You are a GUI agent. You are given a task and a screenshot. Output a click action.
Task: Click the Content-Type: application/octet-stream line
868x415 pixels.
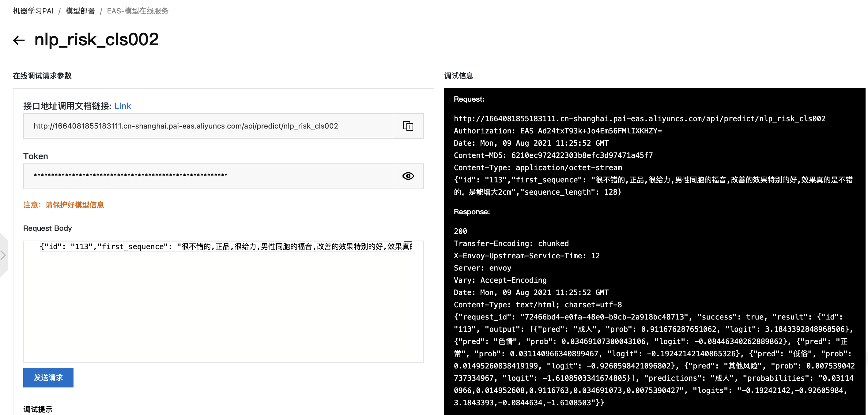click(538, 167)
